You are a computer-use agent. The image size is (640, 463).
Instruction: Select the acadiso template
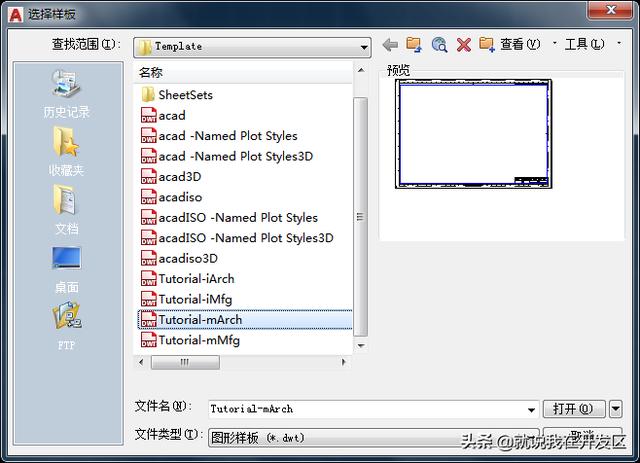point(180,197)
